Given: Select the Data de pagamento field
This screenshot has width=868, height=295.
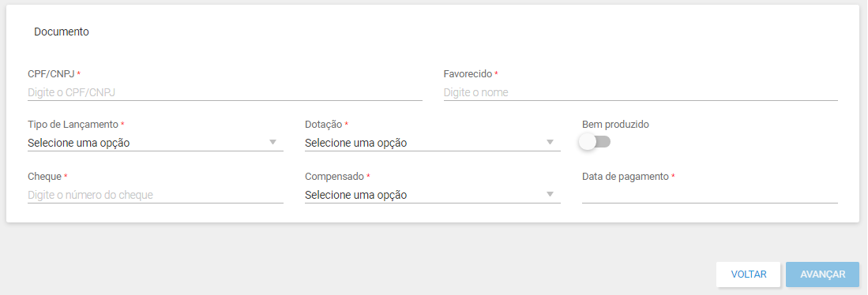Looking at the screenshot, I should coord(710,195).
